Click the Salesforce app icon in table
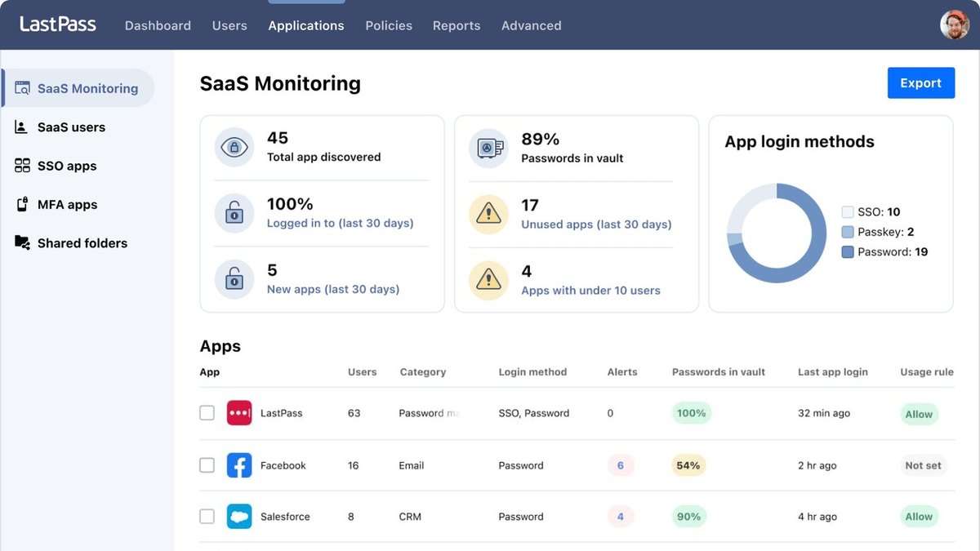 pyautogui.click(x=239, y=517)
